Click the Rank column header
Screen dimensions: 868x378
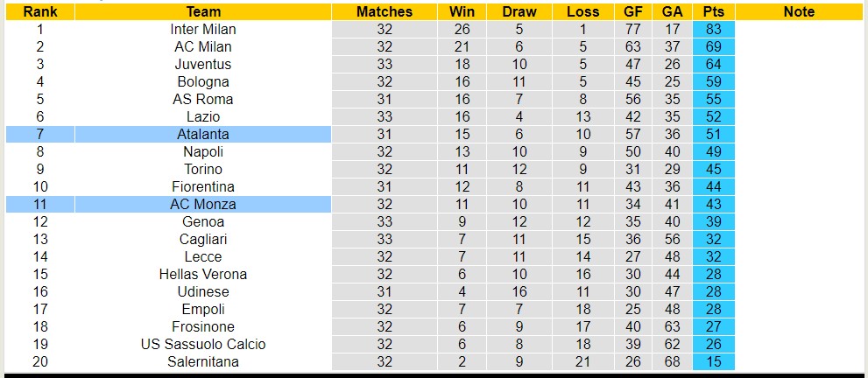(39, 12)
